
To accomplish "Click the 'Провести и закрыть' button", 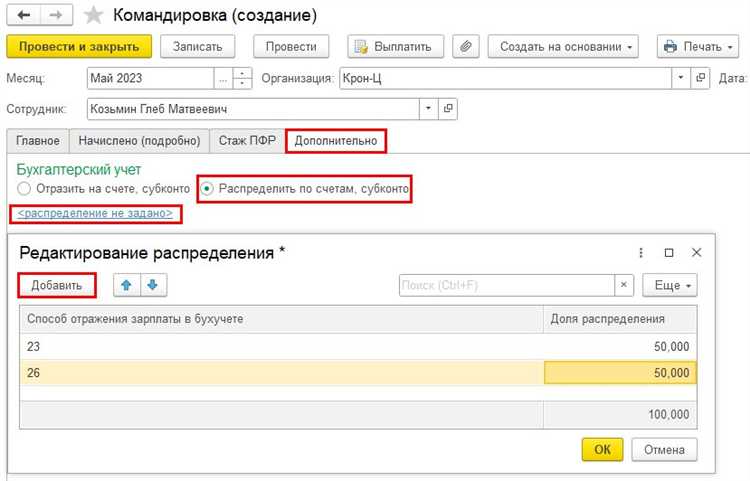I will point(79,46).
